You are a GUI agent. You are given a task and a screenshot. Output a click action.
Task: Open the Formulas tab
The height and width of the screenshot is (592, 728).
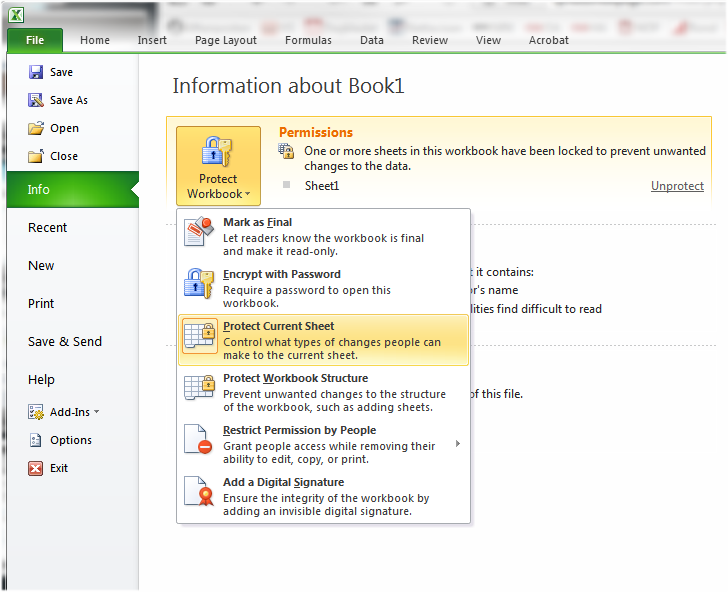(308, 40)
